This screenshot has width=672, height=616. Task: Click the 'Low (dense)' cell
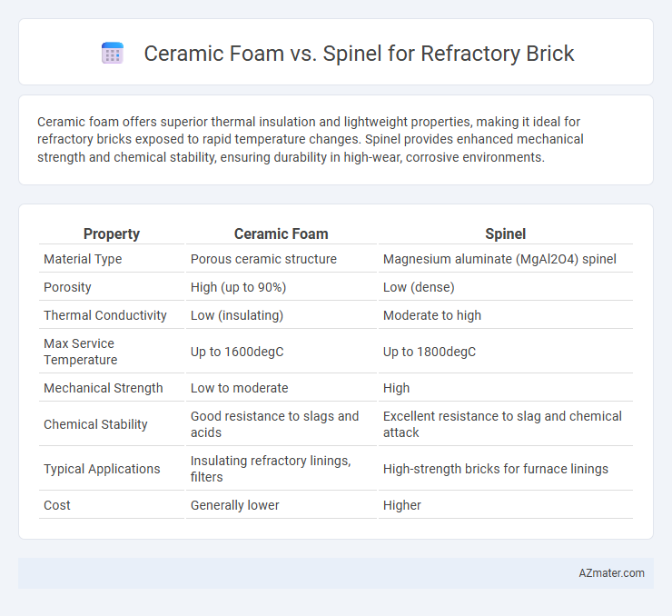tap(419, 287)
